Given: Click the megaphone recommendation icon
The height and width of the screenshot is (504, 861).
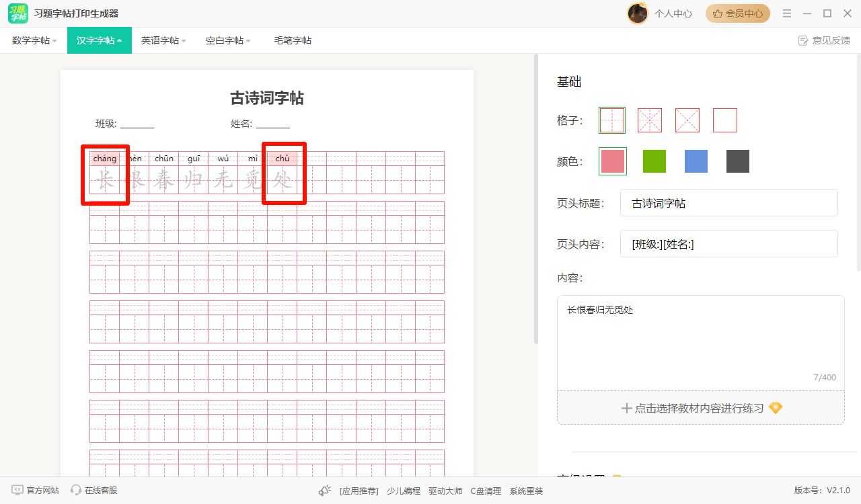Looking at the screenshot, I should point(326,491).
